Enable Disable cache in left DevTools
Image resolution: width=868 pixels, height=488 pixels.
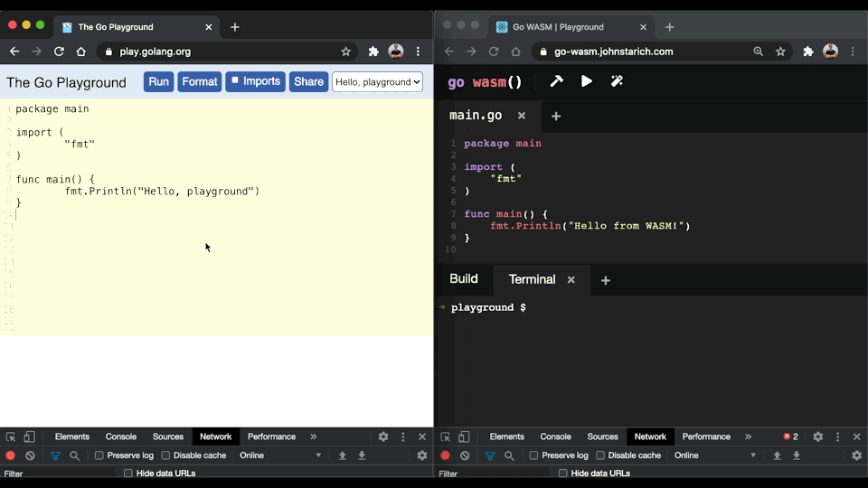coord(165,455)
